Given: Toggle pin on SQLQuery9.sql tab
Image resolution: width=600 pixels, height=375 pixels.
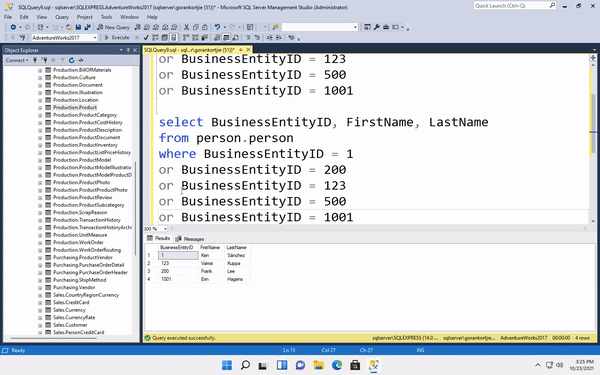Looking at the screenshot, I should tap(241, 50).
